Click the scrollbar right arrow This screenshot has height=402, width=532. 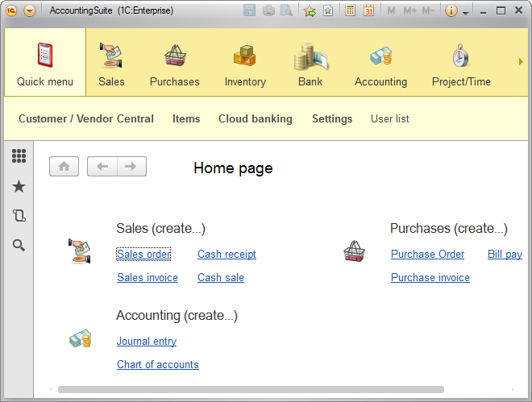[513, 389]
